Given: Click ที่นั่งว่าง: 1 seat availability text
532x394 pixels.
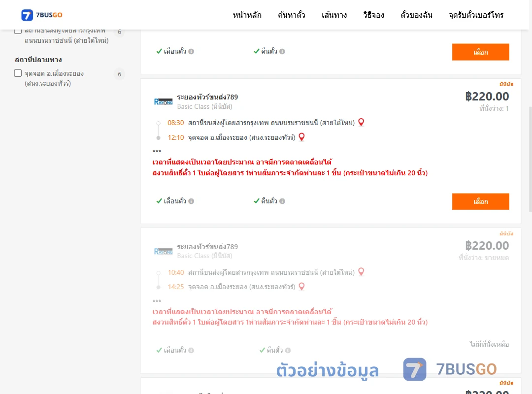Looking at the screenshot, I should point(494,108).
